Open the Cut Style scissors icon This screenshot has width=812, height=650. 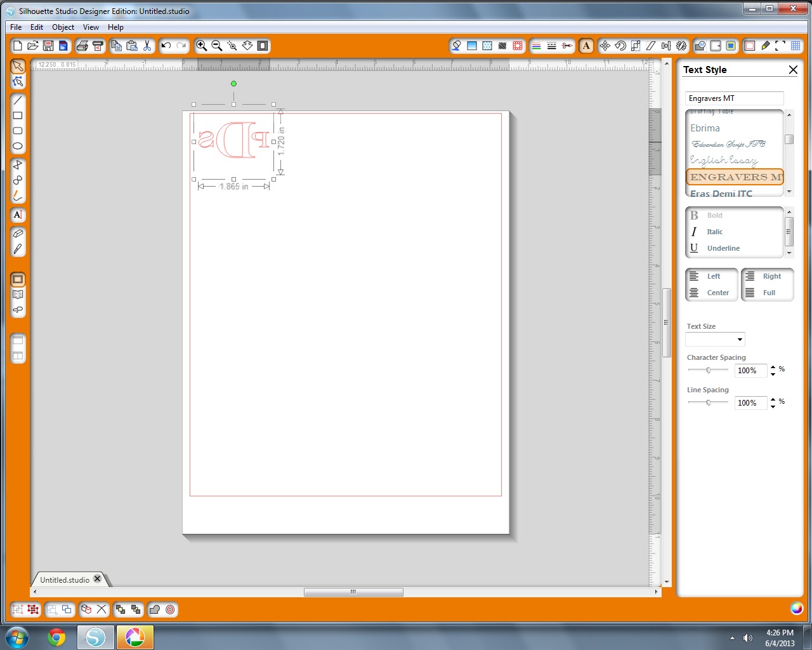567,46
